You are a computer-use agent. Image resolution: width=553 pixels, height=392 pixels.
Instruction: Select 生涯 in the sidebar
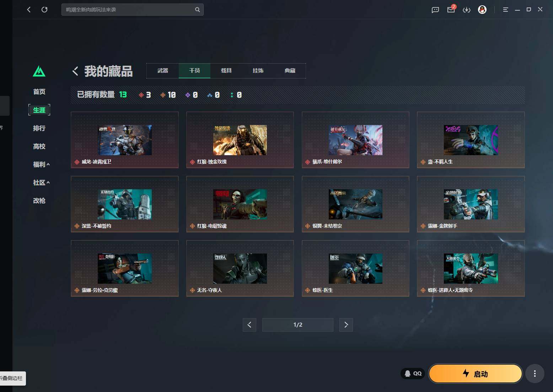click(39, 110)
